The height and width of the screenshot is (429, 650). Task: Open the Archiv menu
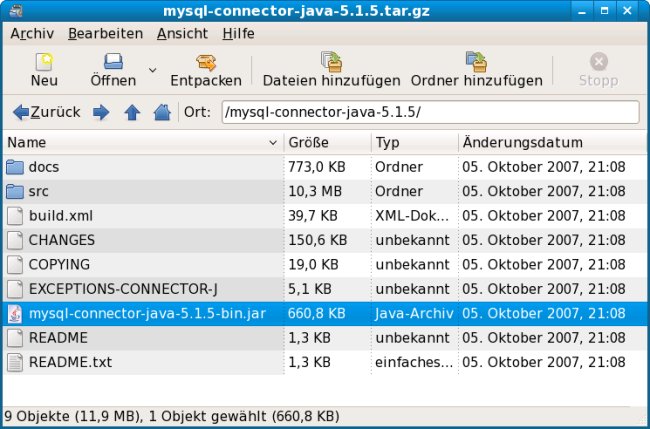32,33
